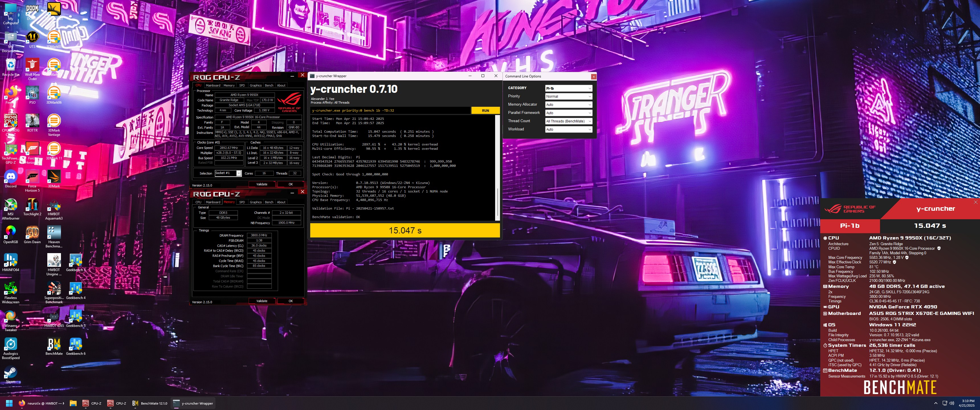Open the CATEGORY dropdown showing Pi-1b

click(568, 88)
